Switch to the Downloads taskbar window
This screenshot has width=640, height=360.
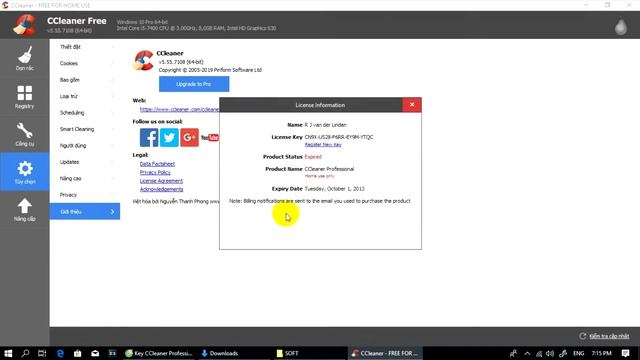click(233, 353)
